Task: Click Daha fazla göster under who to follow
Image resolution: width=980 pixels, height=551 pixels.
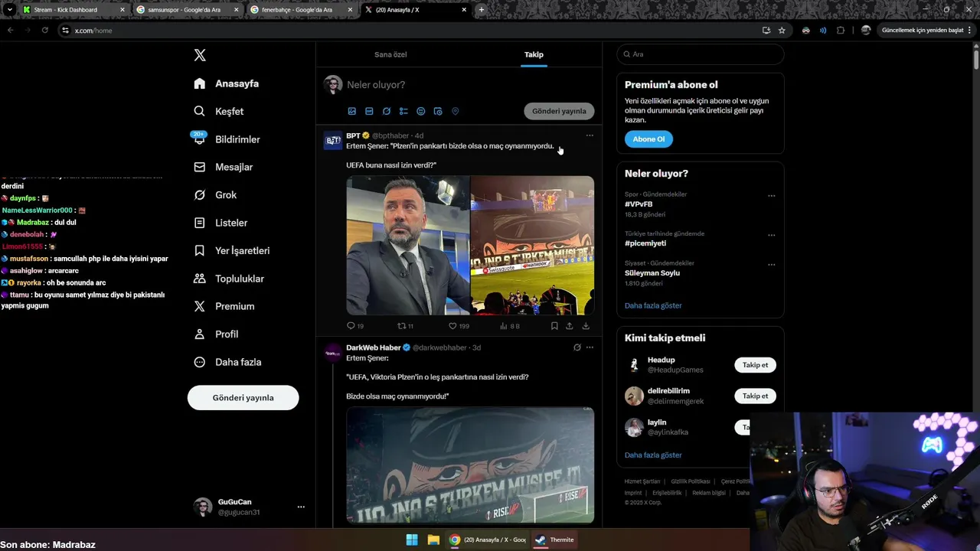Action: (653, 455)
